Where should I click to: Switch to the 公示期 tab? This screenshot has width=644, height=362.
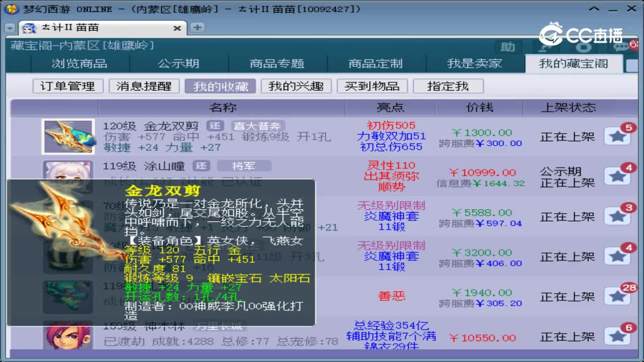pos(179,64)
